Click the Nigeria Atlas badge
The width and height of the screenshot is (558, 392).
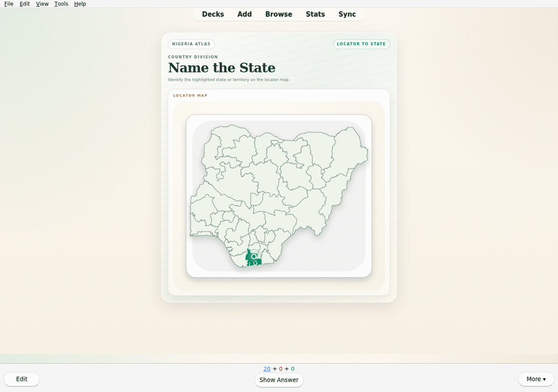point(191,43)
